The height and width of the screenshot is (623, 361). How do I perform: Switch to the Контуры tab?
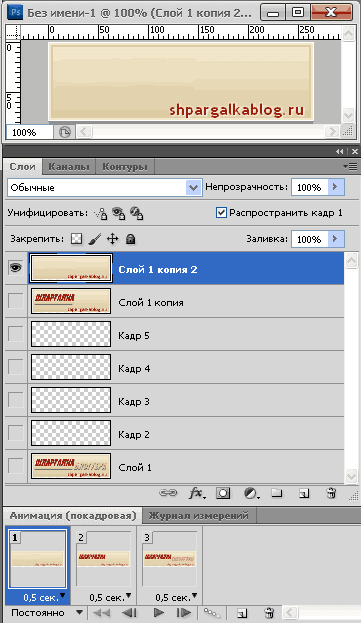coord(125,166)
